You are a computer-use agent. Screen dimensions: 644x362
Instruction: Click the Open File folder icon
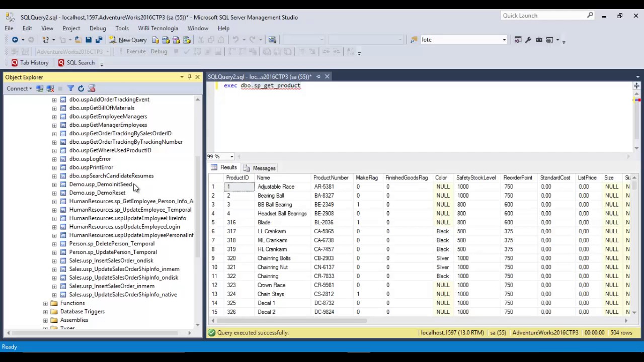tap(78, 40)
